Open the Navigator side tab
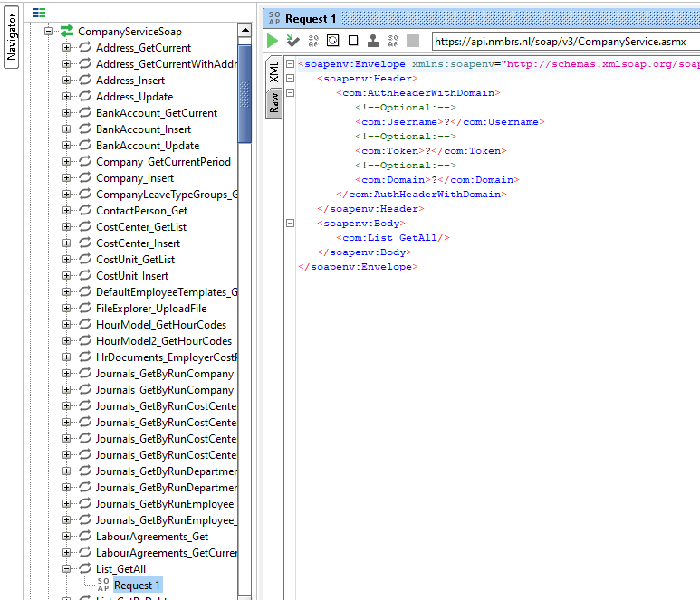The height and width of the screenshot is (600, 700). pyautogui.click(x=11, y=37)
